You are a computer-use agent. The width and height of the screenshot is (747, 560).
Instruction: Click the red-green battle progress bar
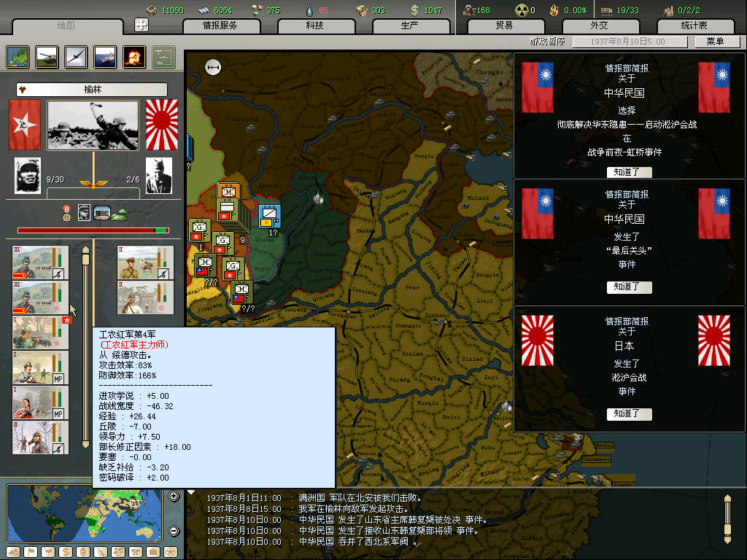pos(93,230)
